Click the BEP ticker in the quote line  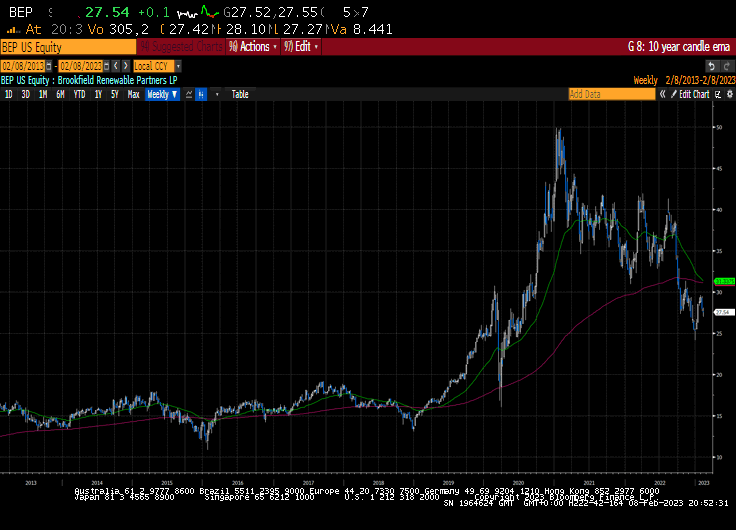(x=21, y=13)
